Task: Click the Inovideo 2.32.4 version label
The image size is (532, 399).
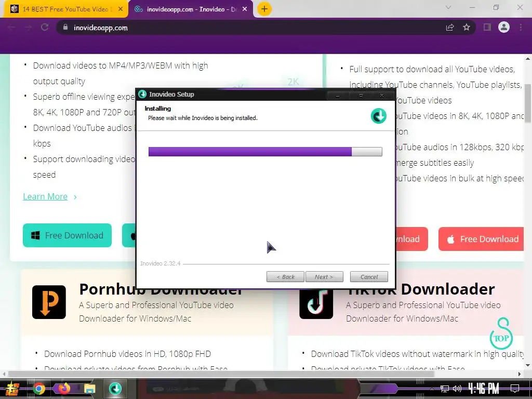Action: coord(160,263)
